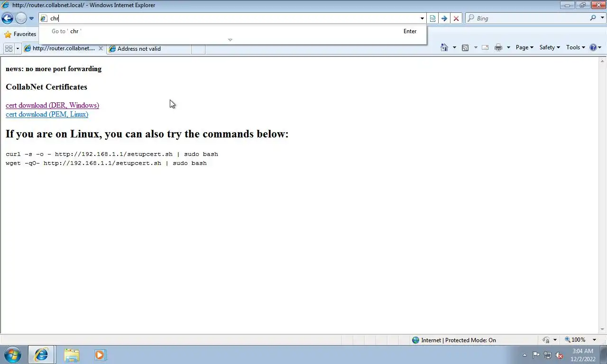The image size is (607, 364).
Task: Expand the tab list dropdown arrow
Action: pyautogui.click(x=18, y=48)
